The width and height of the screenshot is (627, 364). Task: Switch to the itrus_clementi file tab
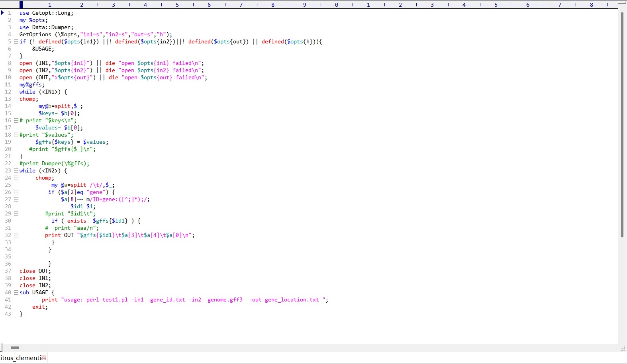20,358
